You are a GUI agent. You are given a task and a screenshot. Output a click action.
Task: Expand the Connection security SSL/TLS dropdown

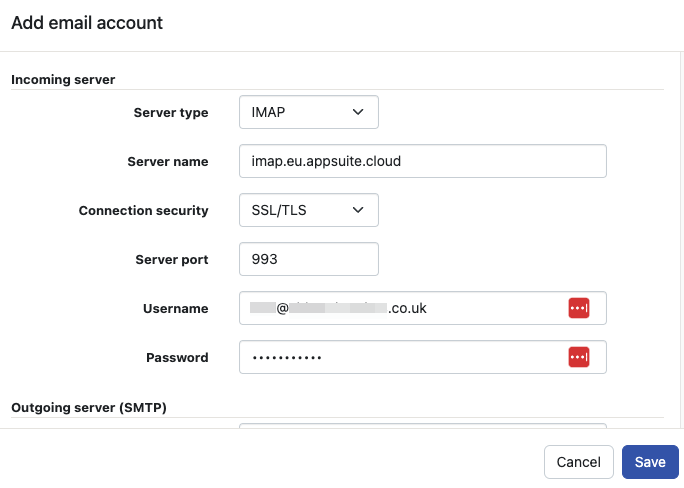pyautogui.click(x=308, y=210)
